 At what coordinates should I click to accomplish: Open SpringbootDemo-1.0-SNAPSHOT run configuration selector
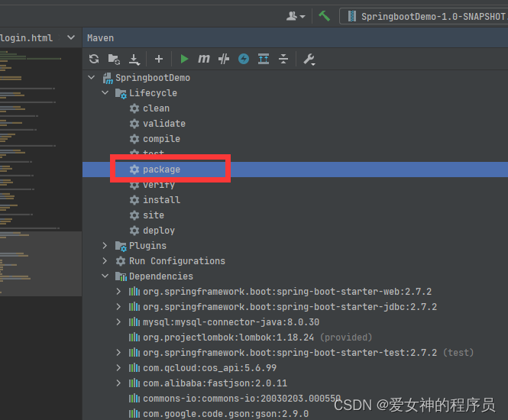tap(424, 16)
